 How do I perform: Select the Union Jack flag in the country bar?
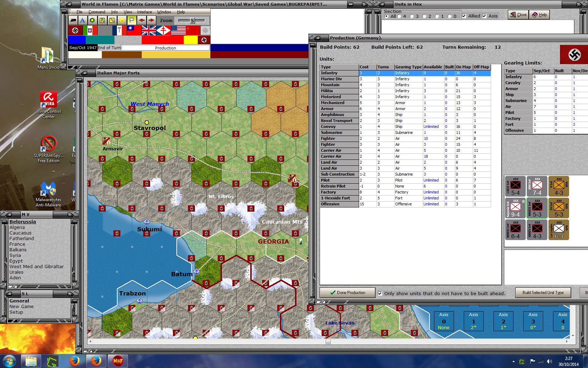point(149,30)
